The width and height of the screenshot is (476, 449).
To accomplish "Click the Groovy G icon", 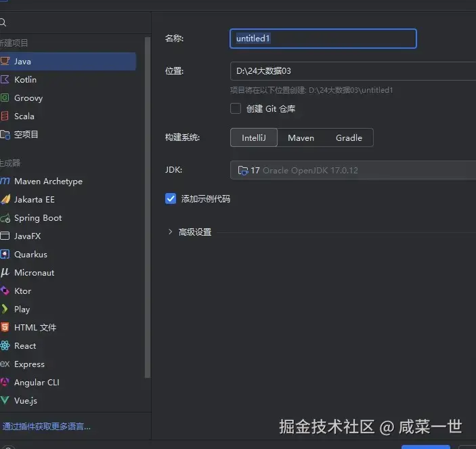I will (x=5, y=98).
